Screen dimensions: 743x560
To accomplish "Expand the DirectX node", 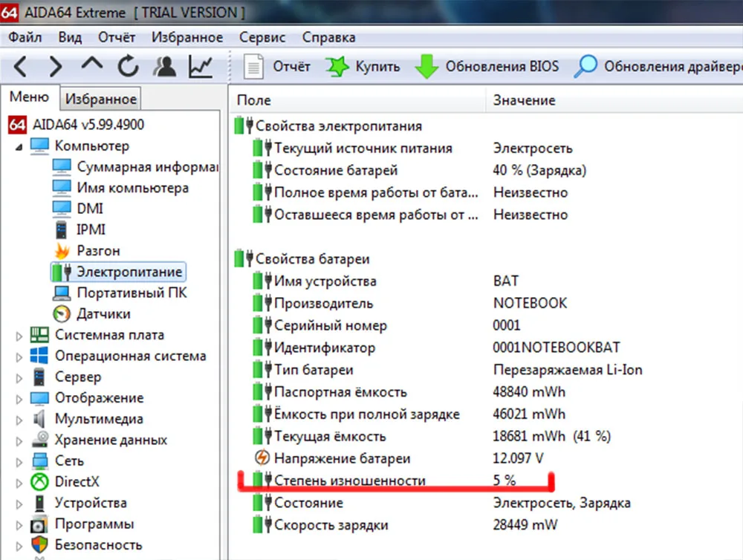I will coord(19,483).
